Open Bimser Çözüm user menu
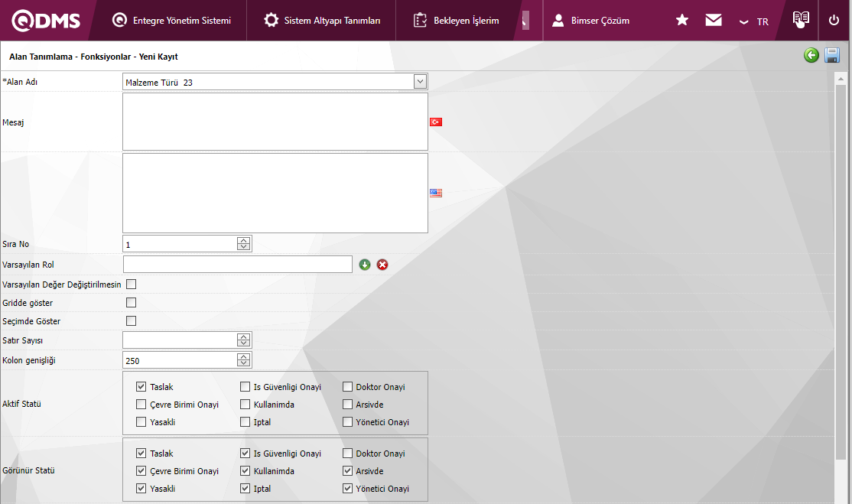 590,20
